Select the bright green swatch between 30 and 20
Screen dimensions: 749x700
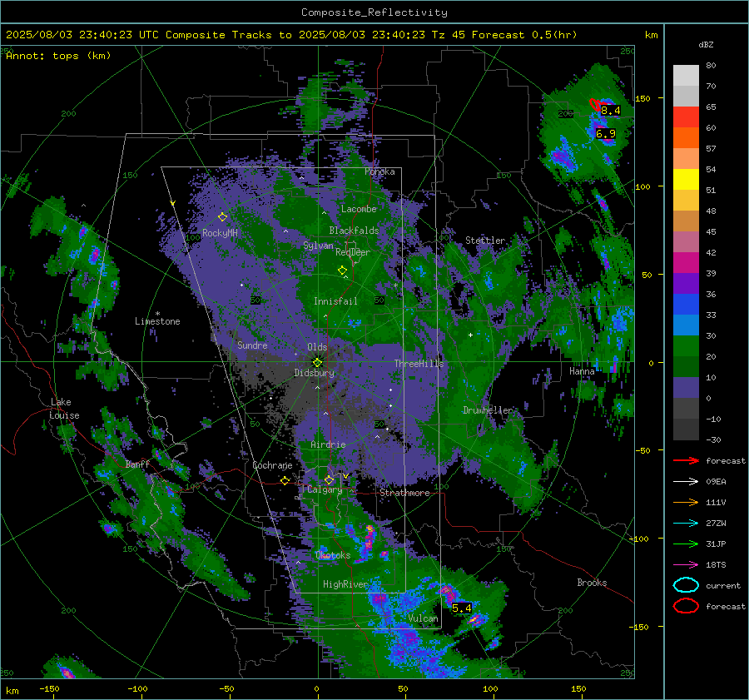pyautogui.click(x=686, y=346)
